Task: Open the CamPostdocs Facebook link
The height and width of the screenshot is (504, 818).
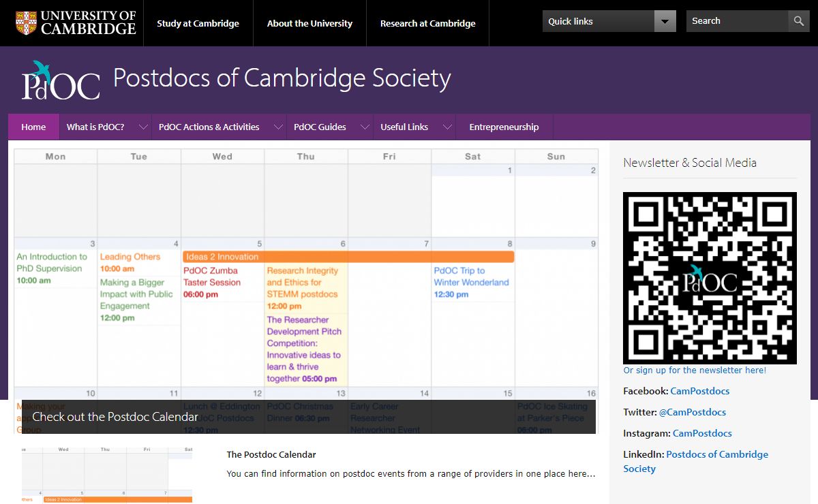Action: [700, 391]
